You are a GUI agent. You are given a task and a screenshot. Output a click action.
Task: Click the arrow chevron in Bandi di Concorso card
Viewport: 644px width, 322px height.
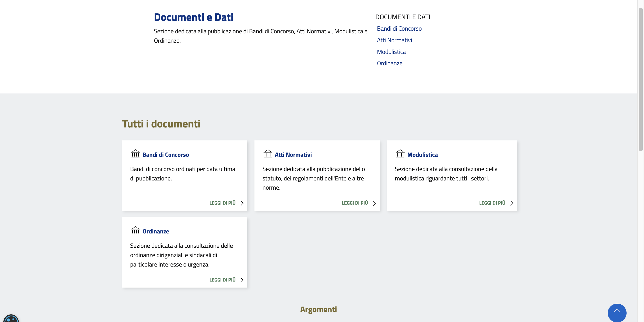pyautogui.click(x=242, y=203)
